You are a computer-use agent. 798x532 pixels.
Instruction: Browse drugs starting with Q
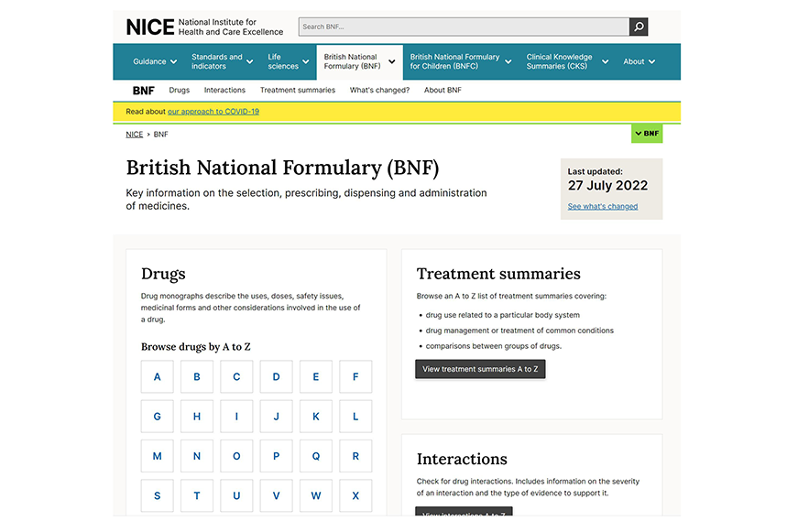(x=316, y=456)
